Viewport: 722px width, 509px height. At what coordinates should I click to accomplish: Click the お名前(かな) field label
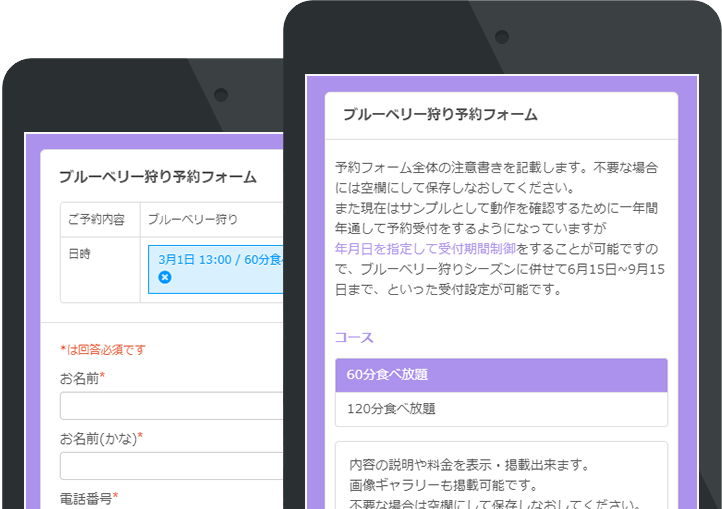[x=100, y=437]
